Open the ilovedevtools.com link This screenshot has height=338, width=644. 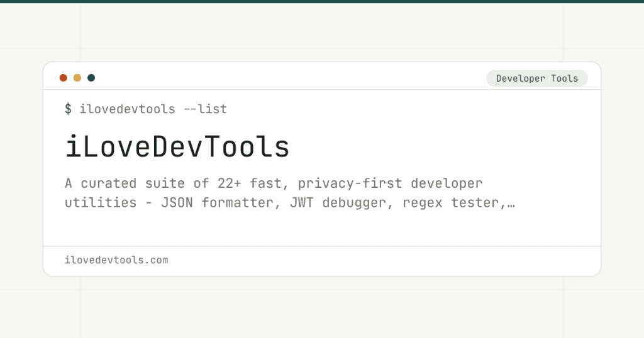[x=116, y=260]
